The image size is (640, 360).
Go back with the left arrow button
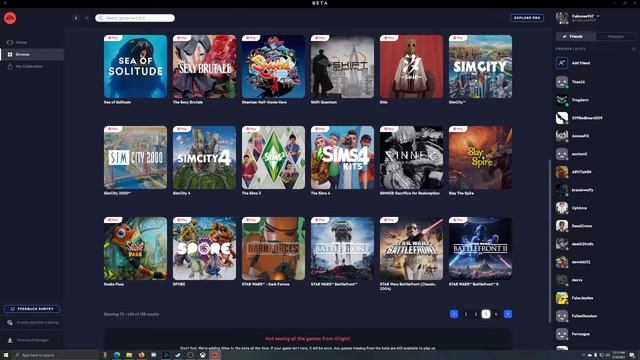[76, 18]
